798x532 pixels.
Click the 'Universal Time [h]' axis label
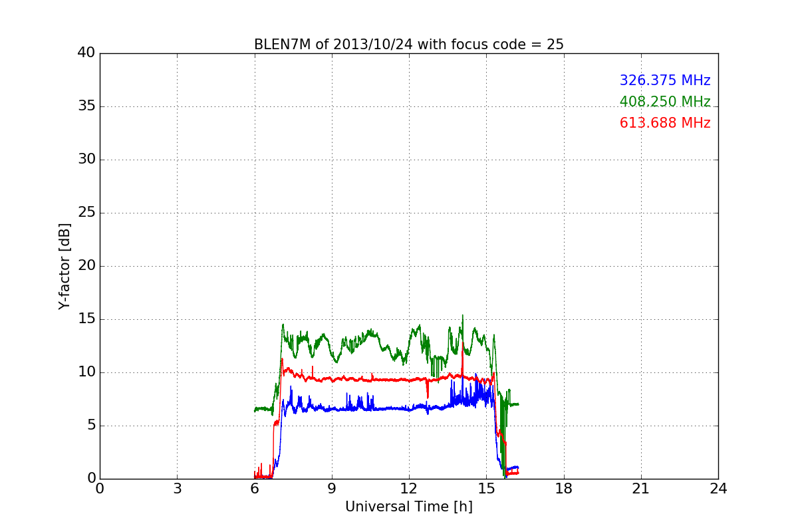click(409, 507)
